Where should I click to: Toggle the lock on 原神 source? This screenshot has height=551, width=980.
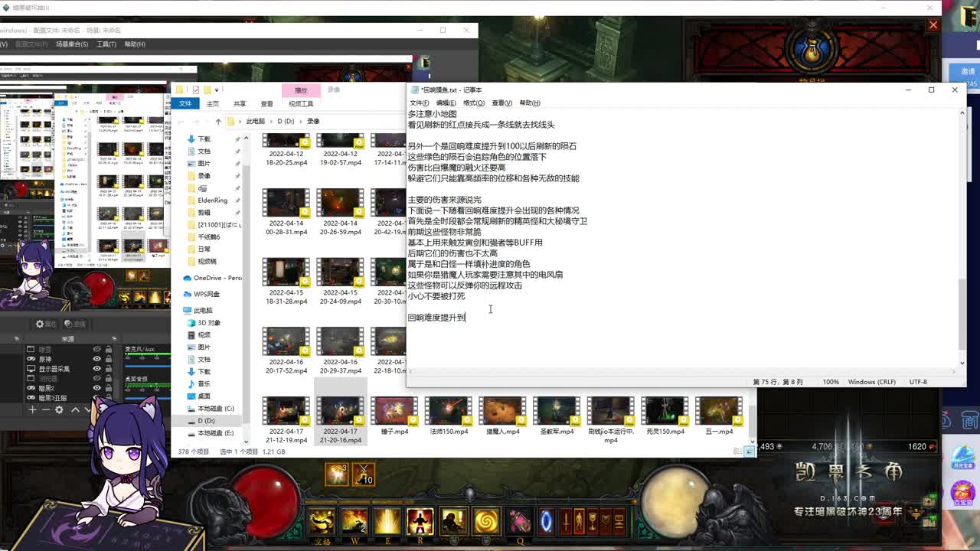109,358
